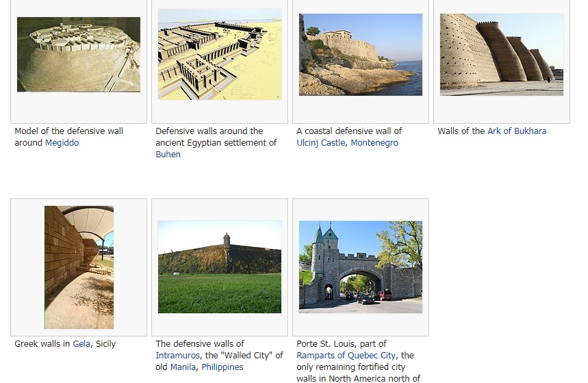
Task: Open the Ark of Bukhara link
Action: click(x=517, y=131)
